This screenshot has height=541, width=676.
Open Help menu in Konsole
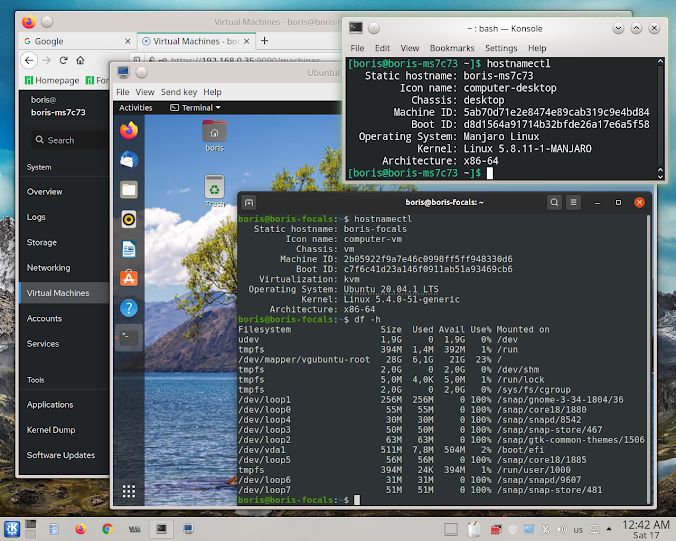(537, 48)
